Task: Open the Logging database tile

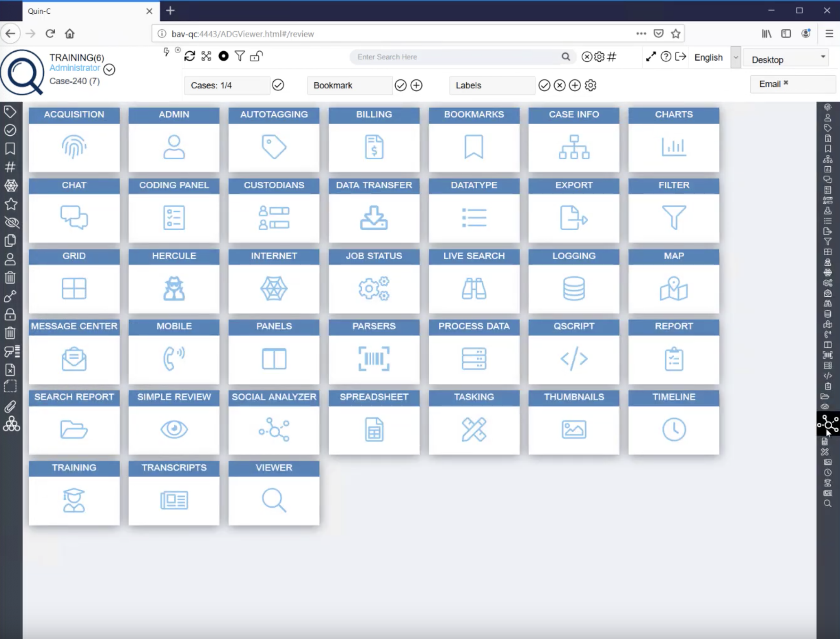Action: click(x=574, y=281)
